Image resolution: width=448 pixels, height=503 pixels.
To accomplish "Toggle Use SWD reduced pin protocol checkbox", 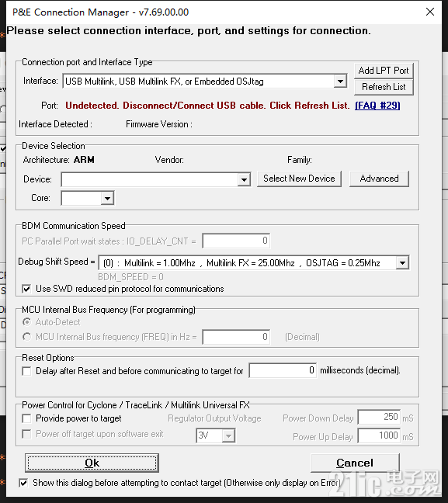I will (26, 289).
